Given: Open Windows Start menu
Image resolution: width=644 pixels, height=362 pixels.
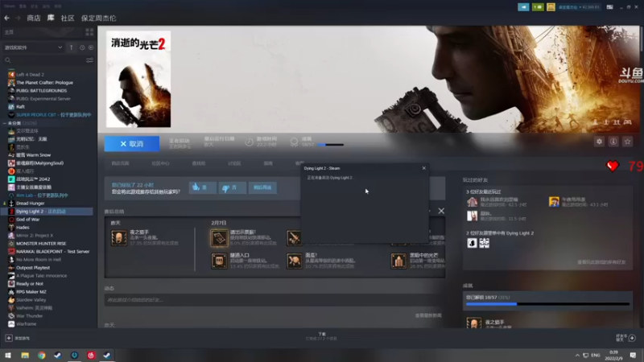Looking at the screenshot, I should pyautogui.click(x=8, y=356).
